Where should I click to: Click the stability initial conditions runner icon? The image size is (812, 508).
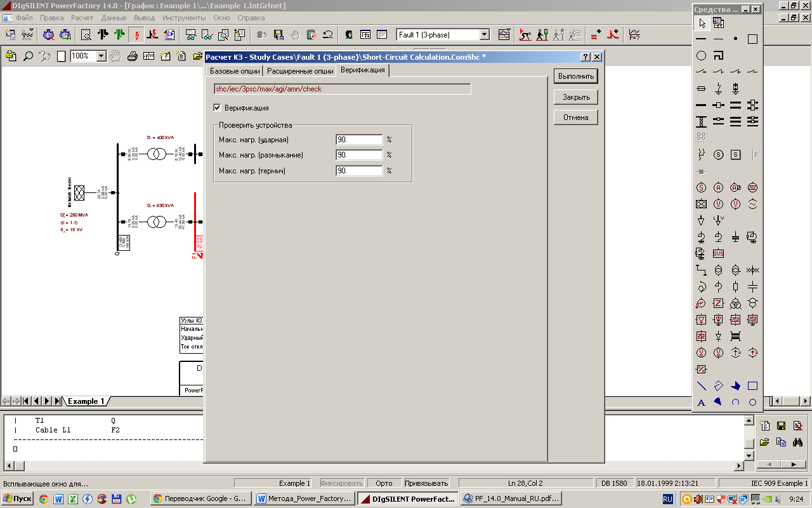tap(525, 35)
